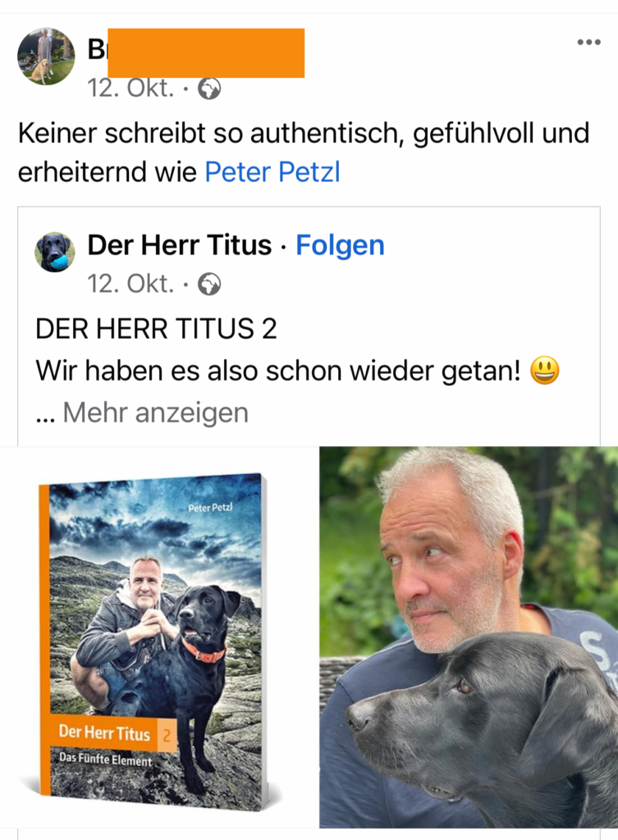
Task: Open Der Herr Titus dog avatar
Action: [x=55, y=252]
